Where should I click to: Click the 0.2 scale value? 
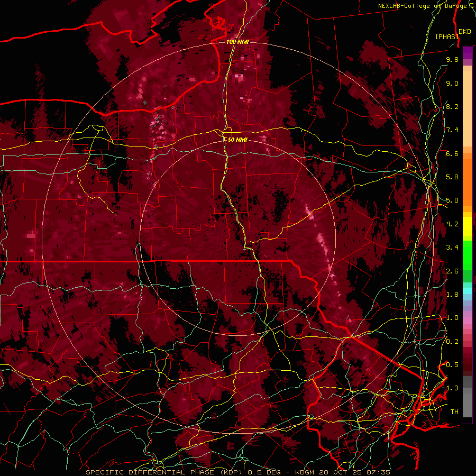coord(452,341)
